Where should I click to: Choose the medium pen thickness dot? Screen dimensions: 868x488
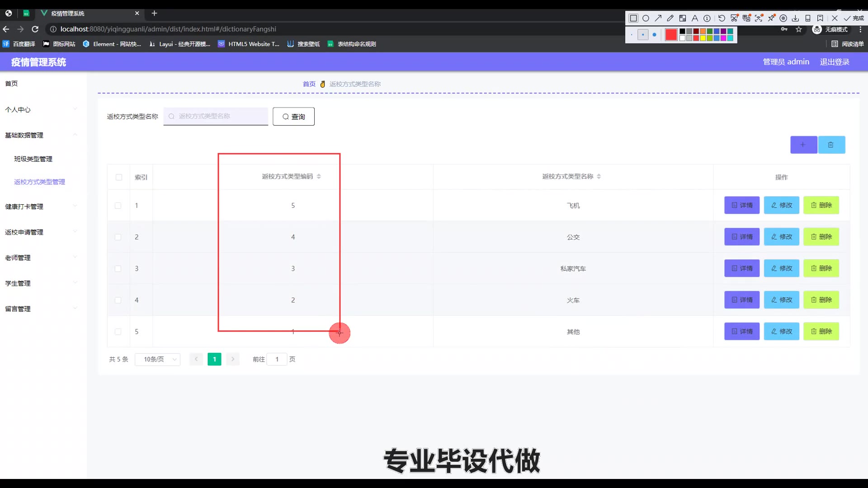click(x=643, y=35)
